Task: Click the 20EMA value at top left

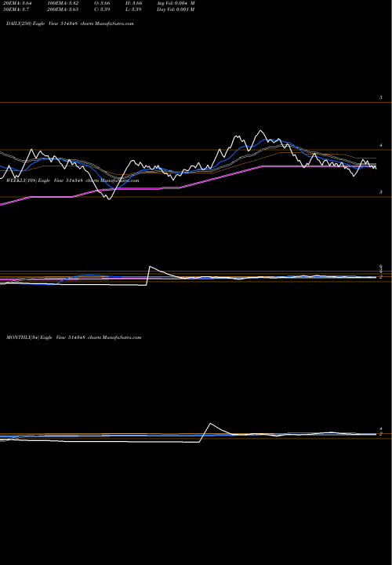Action: (x=17, y=3)
